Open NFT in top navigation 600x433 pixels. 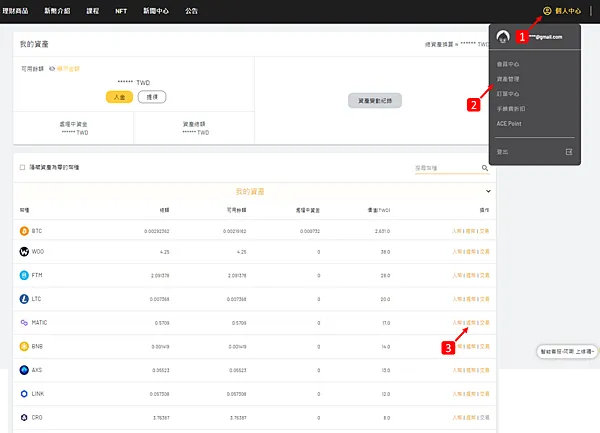(x=121, y=11)
